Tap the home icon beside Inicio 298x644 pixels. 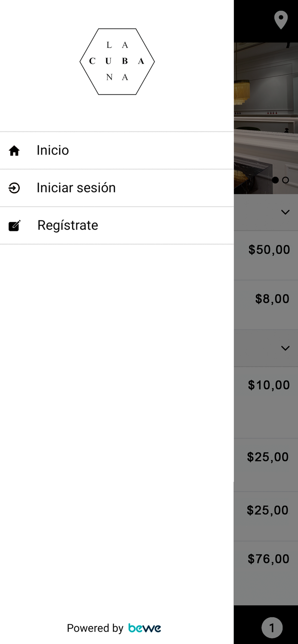pyautogui.click(x=14, y=151)
